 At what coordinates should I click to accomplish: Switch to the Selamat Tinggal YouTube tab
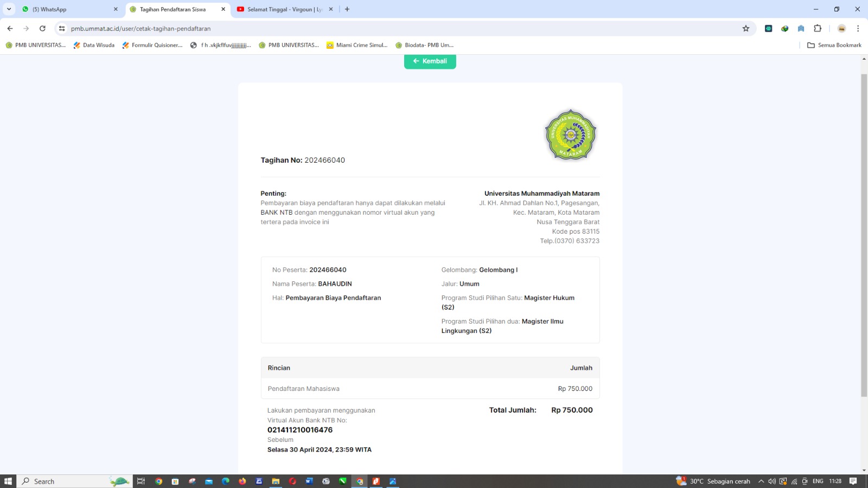pyautogui.click(x=282, y=9)
